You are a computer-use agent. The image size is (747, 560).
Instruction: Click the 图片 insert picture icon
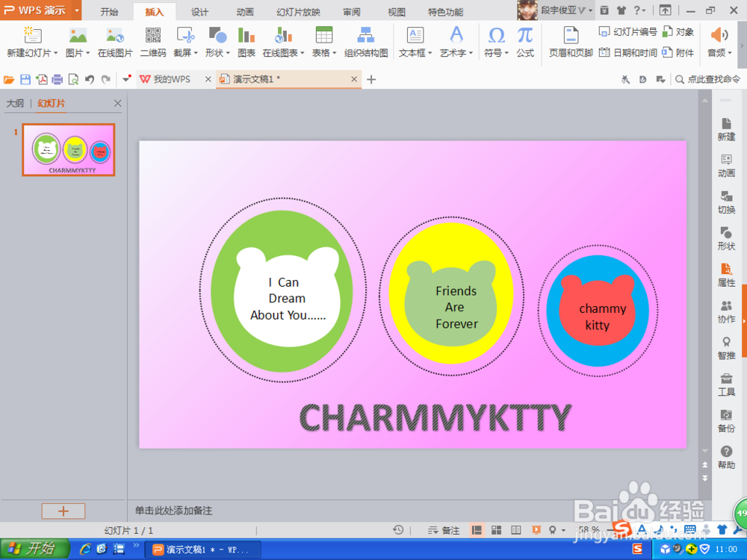[78, 35]
